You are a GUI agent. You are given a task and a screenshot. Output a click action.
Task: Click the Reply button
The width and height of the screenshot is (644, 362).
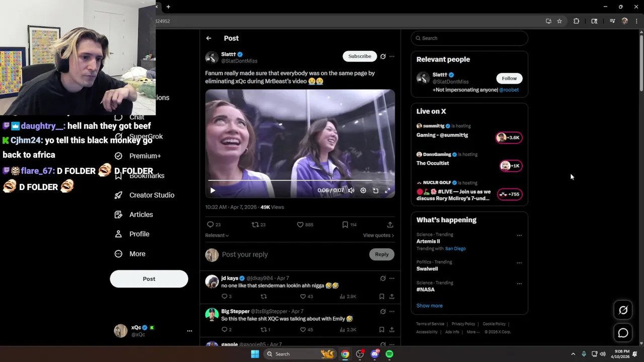[382, 254]
